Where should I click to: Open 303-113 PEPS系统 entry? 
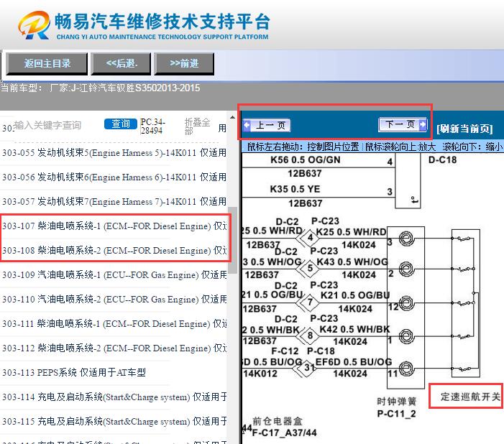coord(74,372)
